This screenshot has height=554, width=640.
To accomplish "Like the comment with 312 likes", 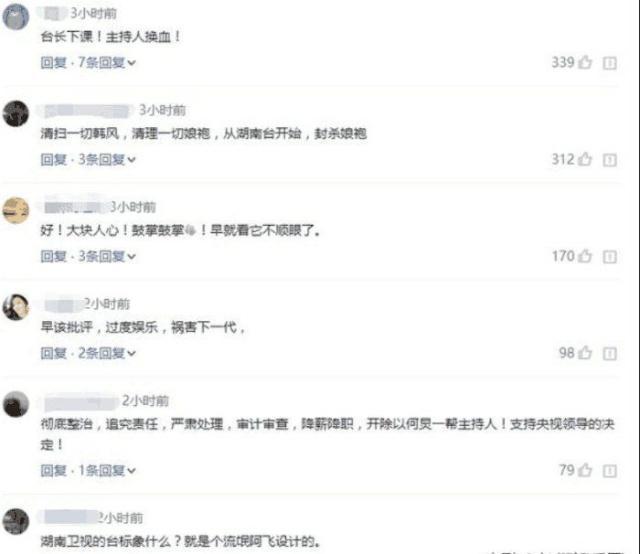I will point(585,159).
